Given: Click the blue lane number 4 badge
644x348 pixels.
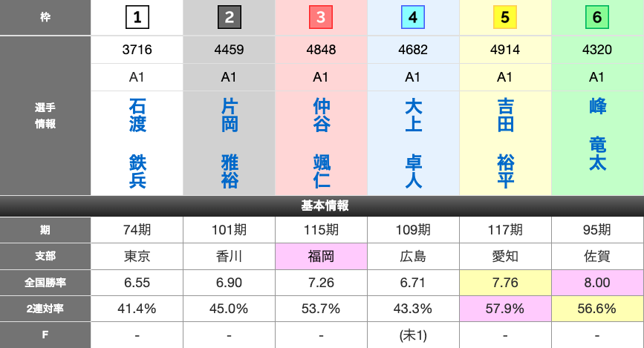Looking at the screenshot, I should tap(413, 17).
